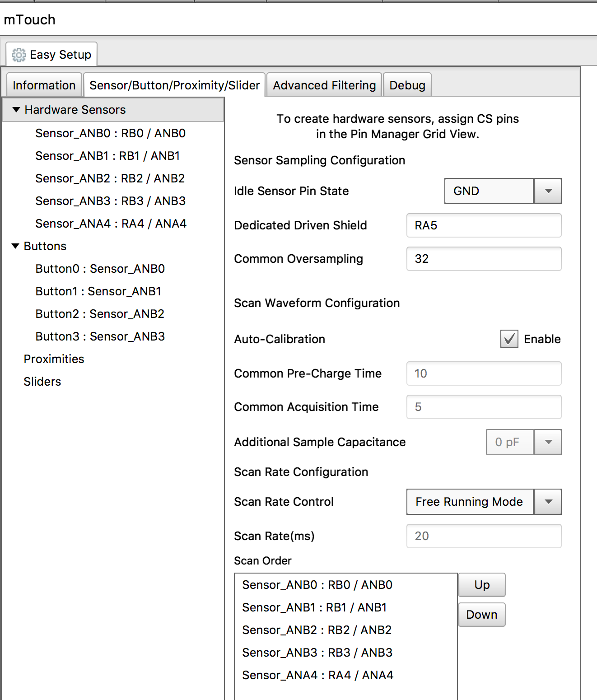Image resolution: width=597 pixels, height=700 pixels.
Task: Click the Up button in Scan Order
Action: (481, 585)
